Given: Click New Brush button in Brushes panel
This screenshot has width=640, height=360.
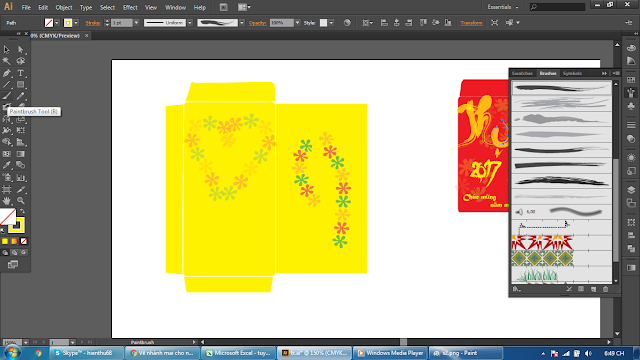Looking at the screenshot, I should pos(593,289).
